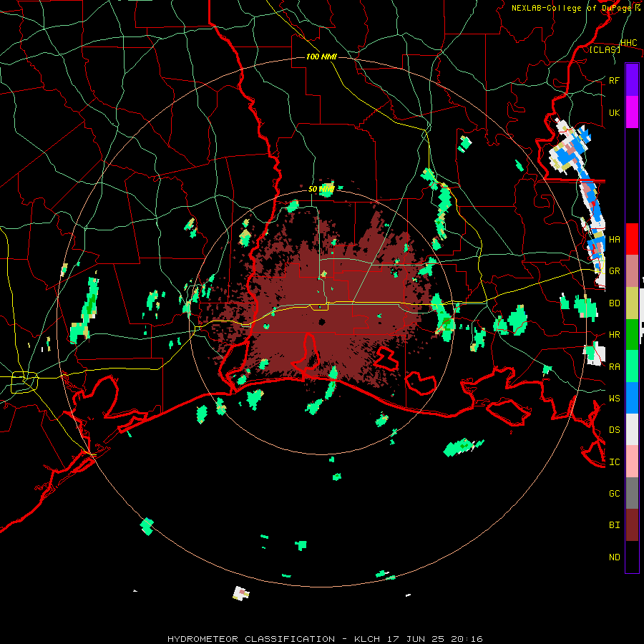Click the "GC" legend label

(615, 493)
